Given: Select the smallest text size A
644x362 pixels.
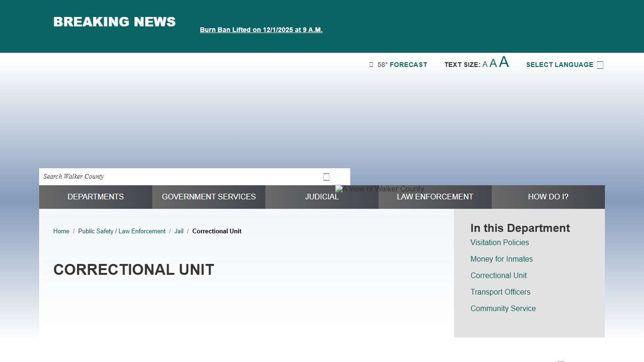Looking at the screenshot, I should tap(485, 65).
